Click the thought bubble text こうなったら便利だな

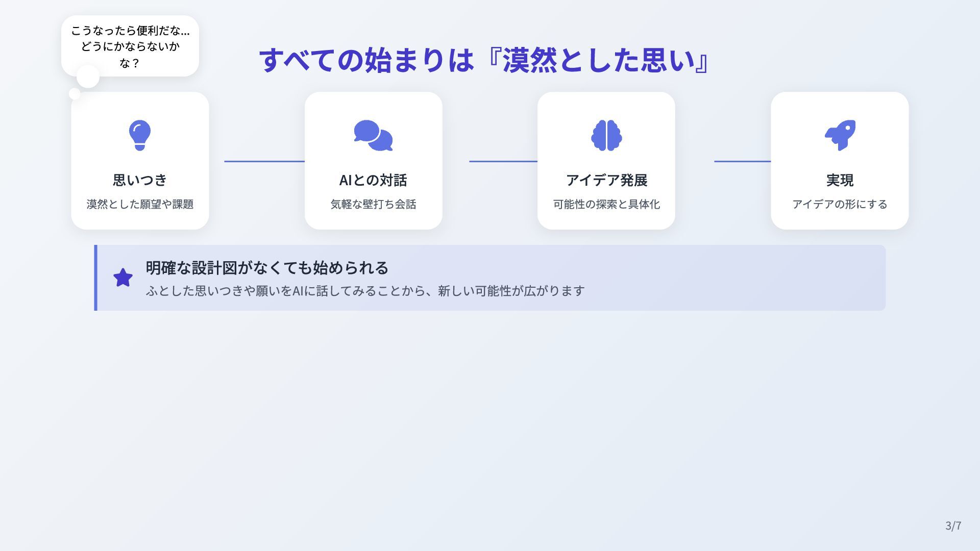(130, 46)
